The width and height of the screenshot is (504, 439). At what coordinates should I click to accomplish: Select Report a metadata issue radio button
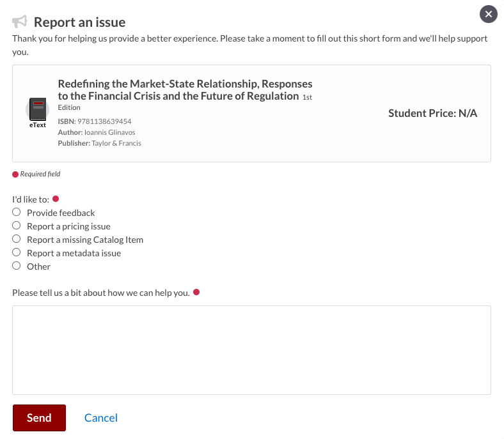pos(17,252)
